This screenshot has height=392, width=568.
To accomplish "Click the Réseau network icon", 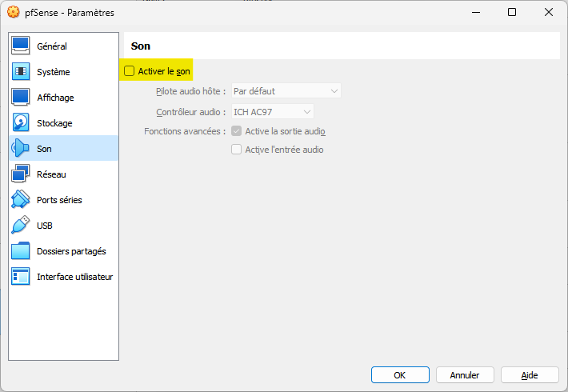I will coord(21,174).
